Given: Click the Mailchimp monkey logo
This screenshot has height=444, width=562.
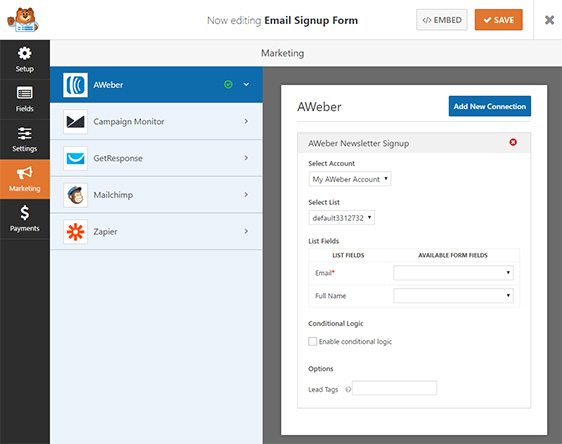Looking at the screenshot, I should click(75, 195).
